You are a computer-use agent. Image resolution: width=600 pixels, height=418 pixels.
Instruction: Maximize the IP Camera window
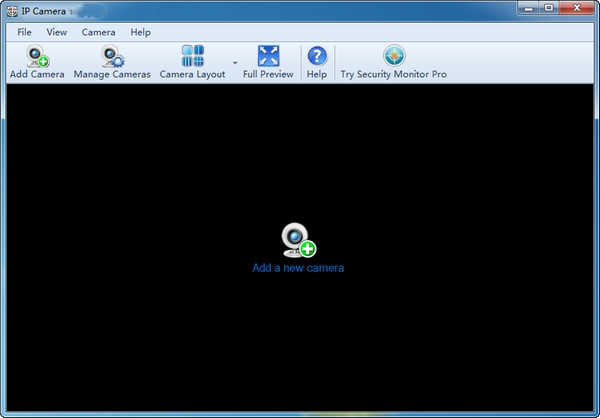[549, 8]
